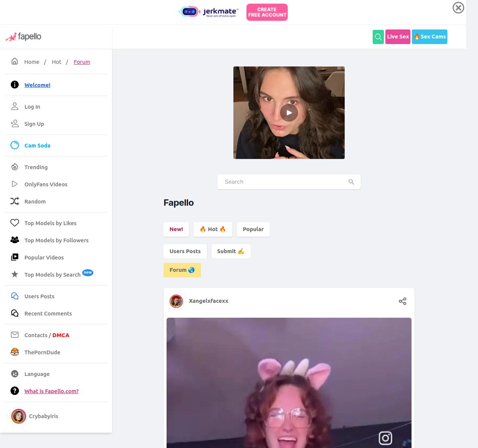Click the Language icon in sidebar

click(15, 374)
